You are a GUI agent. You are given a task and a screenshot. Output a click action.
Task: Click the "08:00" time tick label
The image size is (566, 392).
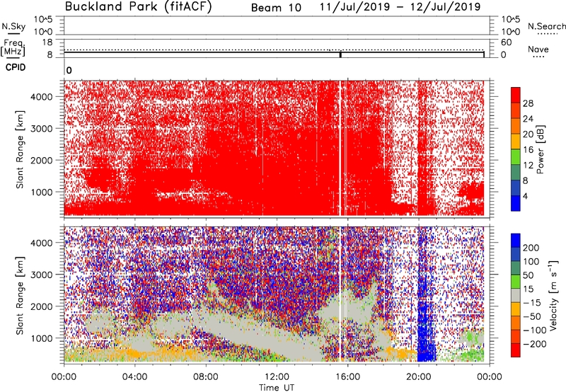[206, 377]
